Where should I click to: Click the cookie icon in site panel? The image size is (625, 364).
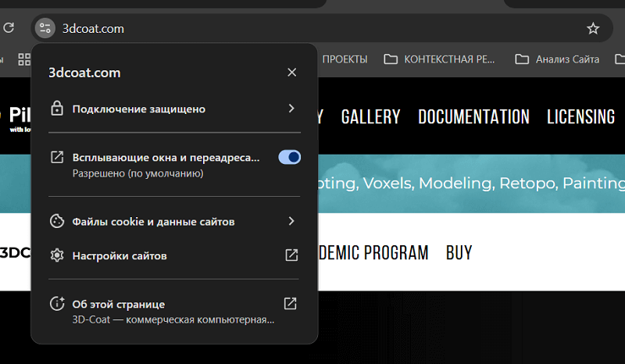[x=57, y=221]
